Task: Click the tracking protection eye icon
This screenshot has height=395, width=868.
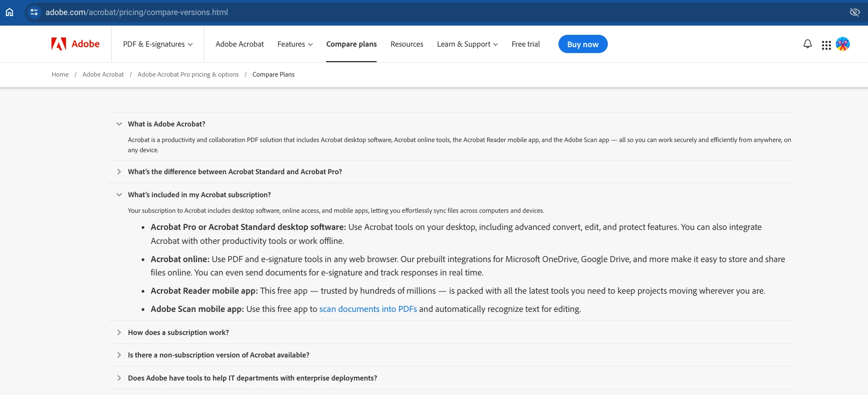Action: click(855, 12)
